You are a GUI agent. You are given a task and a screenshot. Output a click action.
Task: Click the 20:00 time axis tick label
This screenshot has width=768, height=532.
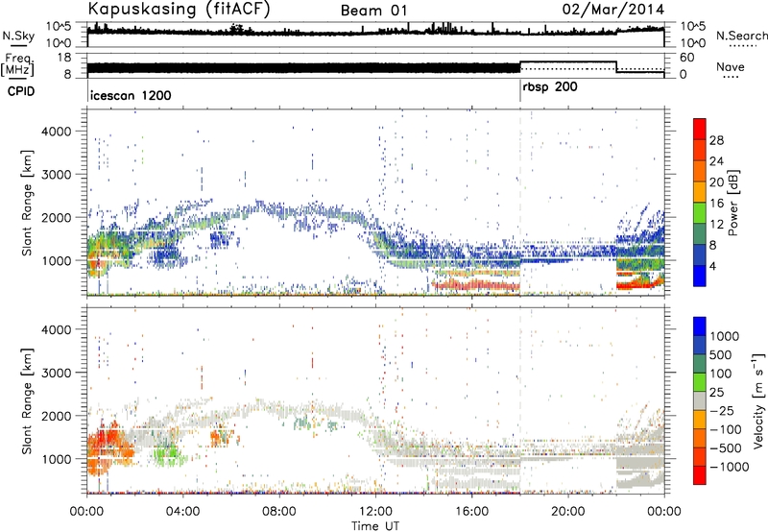[567, 512]
